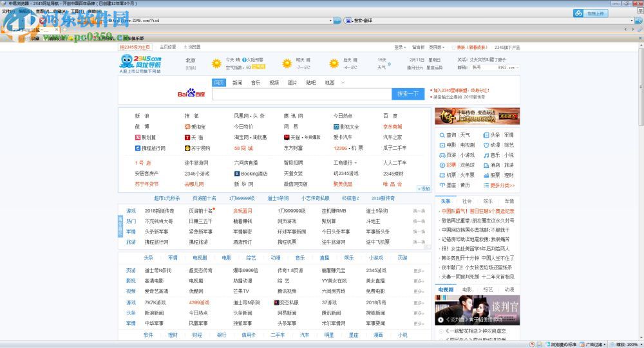Click the Baidu logo beside the search box
This screenshot has width=644, height=348.
[x=191, y=93]
